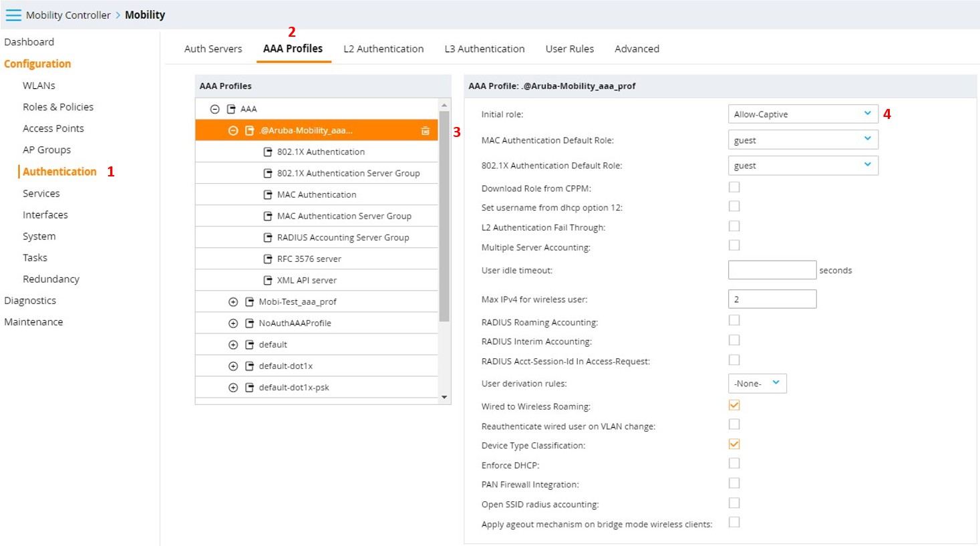Disable Device Type Classification checkbox
This screenshot has width=980, height=546.
click(734, 444)
